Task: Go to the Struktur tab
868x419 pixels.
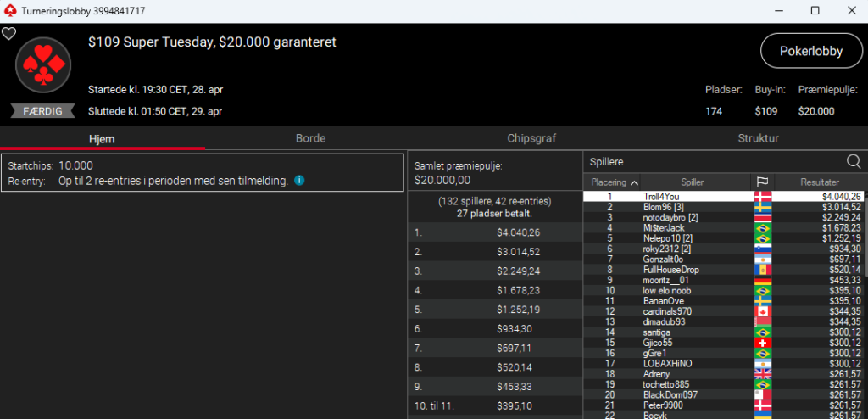Action: click(x=758, y=138)
